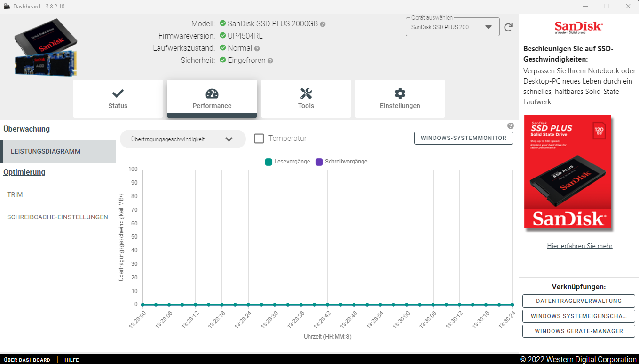Click help icon beside Sicherheit Eingefroren
The image size is (639, 364).
[270, 61]
